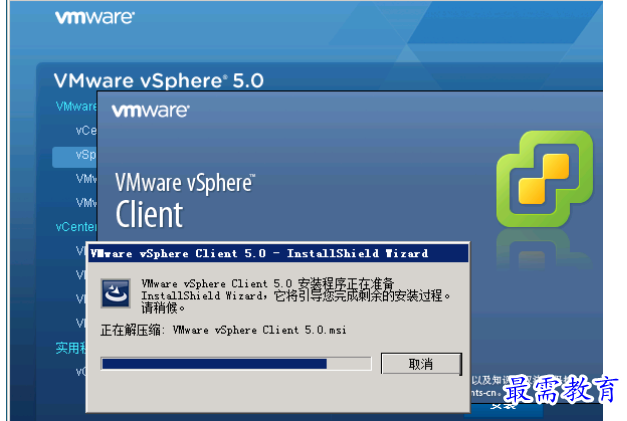The width and height of the screenshot is (627, 421).
Task: Click VMware heading link in background sidebar
Action: pos(76,106)
